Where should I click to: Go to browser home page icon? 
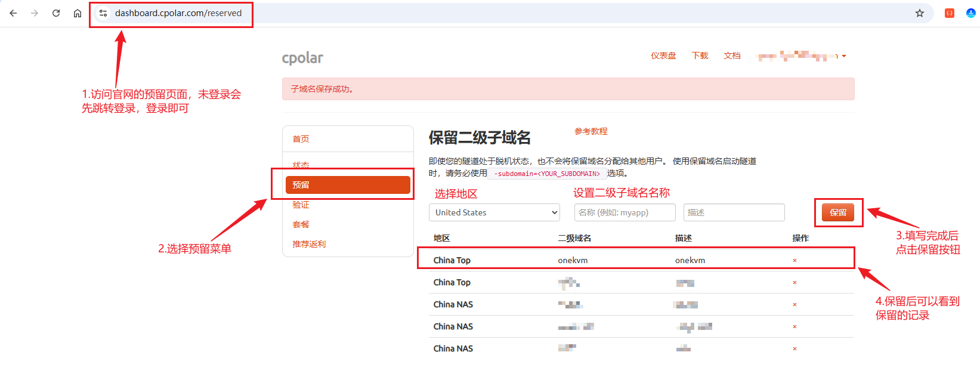(78, 13)
